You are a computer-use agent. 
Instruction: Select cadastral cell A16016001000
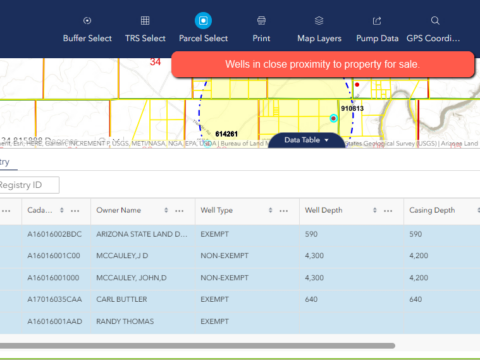53,278
